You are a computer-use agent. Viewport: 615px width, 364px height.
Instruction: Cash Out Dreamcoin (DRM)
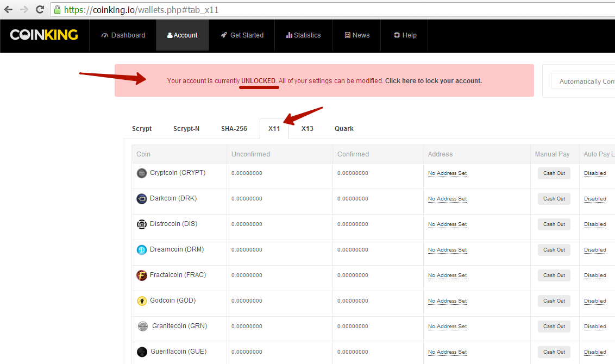[x=554, y=249]
